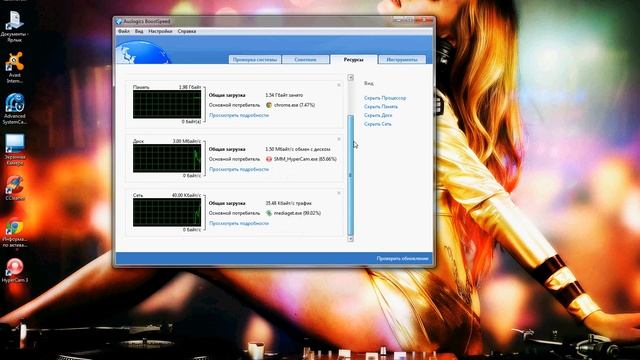
Task: Click Скрыть Память link
Action: click(x=381, y=107)
